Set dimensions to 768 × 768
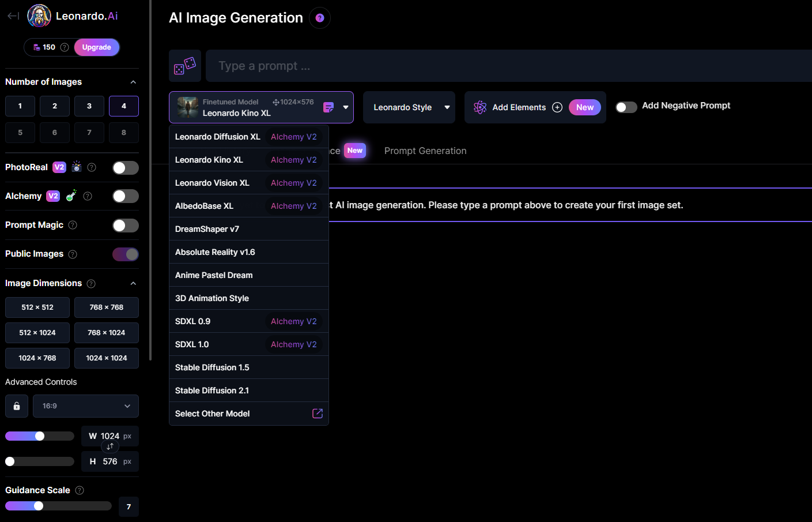This screenshot has height=522, width=812. (107, 307)
